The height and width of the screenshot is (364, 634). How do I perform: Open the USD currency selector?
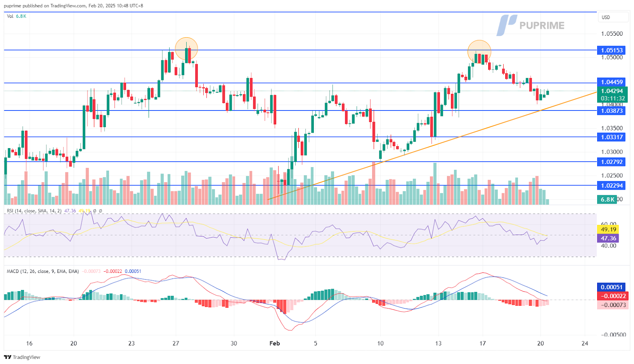614,17
